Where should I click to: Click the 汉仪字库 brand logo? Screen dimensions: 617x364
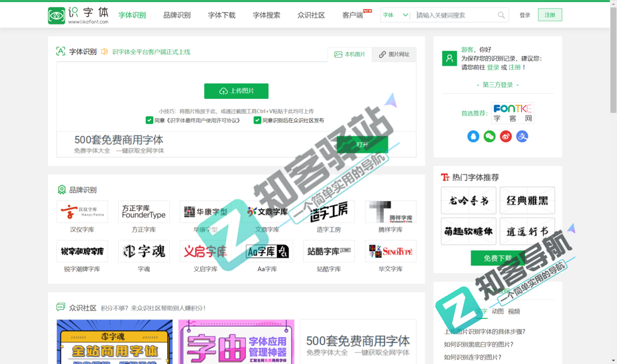(x=82, y=211)
